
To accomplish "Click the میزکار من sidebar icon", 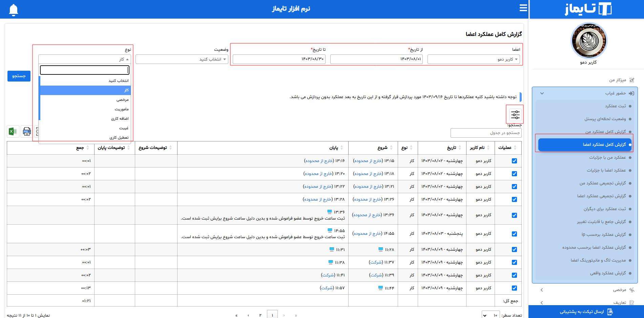I will tap(631, 80).
